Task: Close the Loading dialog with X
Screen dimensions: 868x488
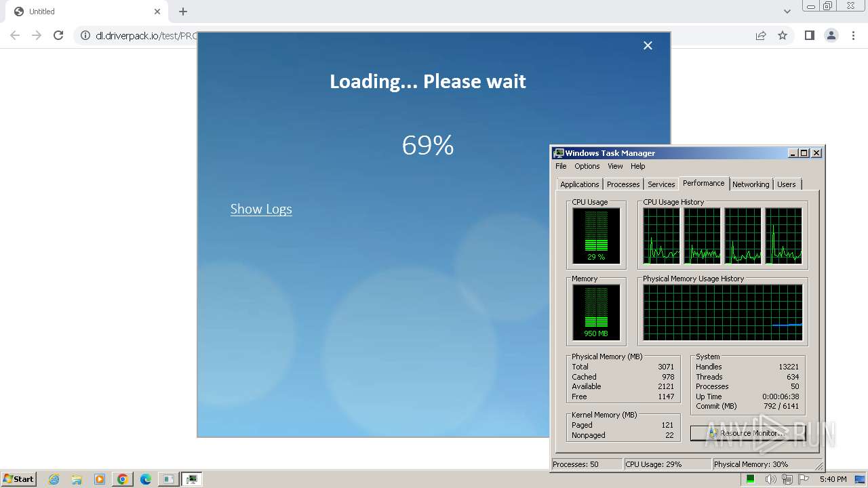Action: [648, 45]
